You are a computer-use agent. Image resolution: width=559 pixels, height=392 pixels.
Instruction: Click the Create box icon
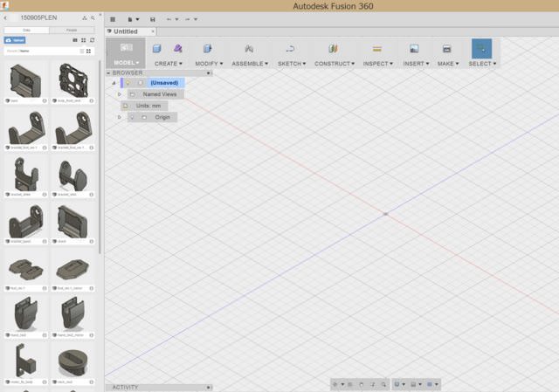[157, 49]
